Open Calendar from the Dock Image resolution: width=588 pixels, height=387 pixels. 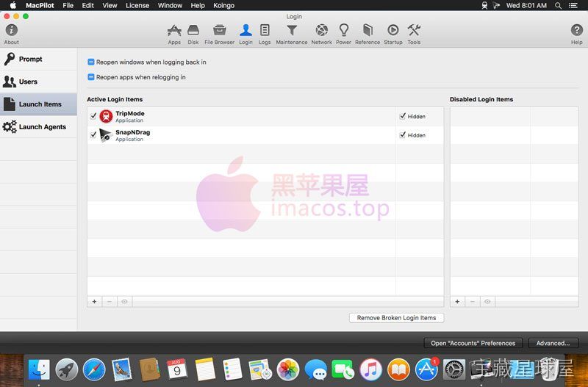click(x=177, y=369)
